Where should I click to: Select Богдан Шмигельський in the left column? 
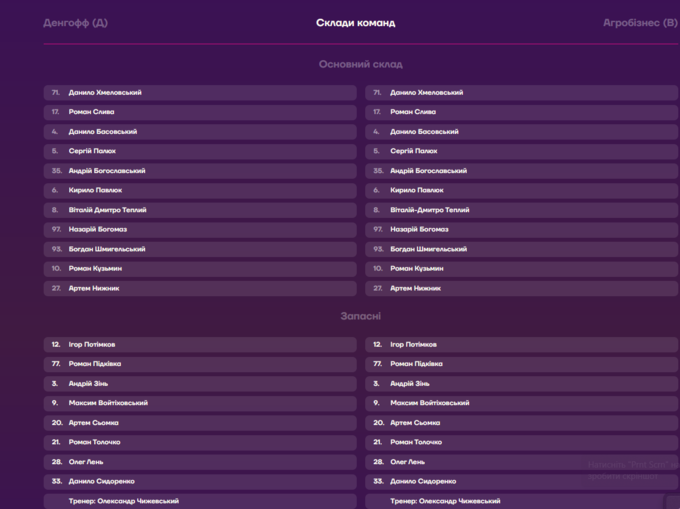[199, 249]
